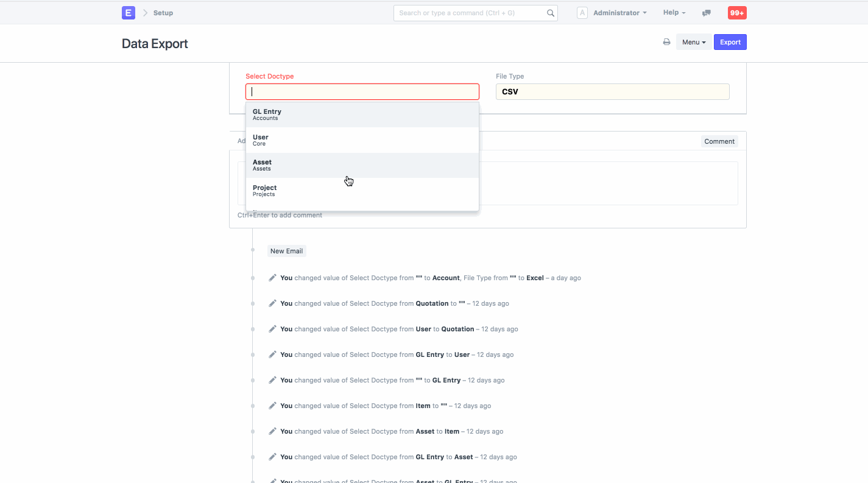This screenshot has height=483, width=868.
Task: Expand the Help dropdown menu
Action: (674, 13)
